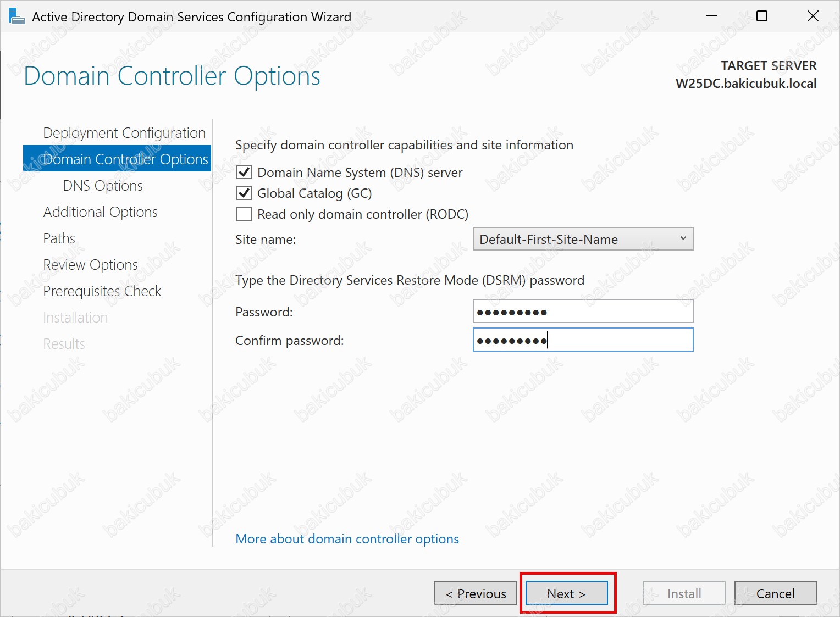This screenshot has height=617, width=840.
Task: Open Additional Options step
Action: click(101, 212)
